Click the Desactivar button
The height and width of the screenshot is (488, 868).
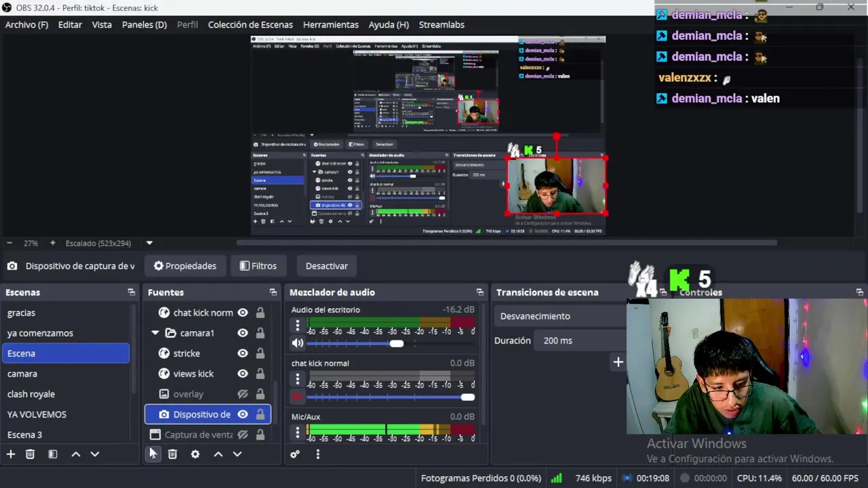[327, 266]
